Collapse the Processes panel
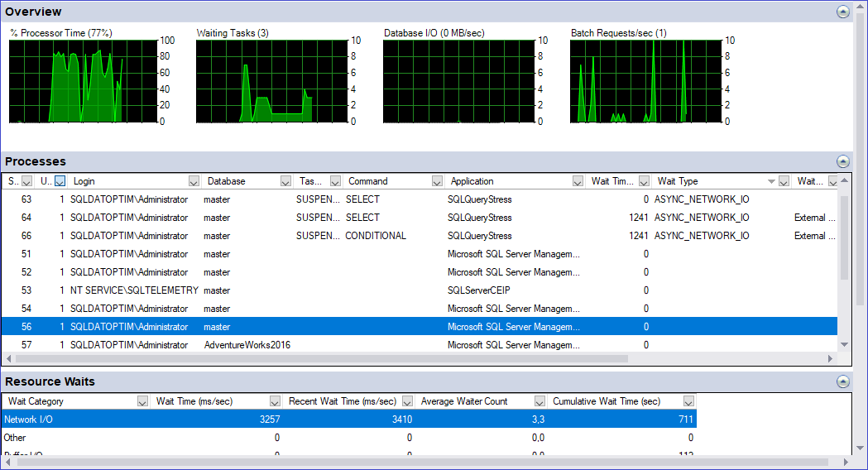 842,161
